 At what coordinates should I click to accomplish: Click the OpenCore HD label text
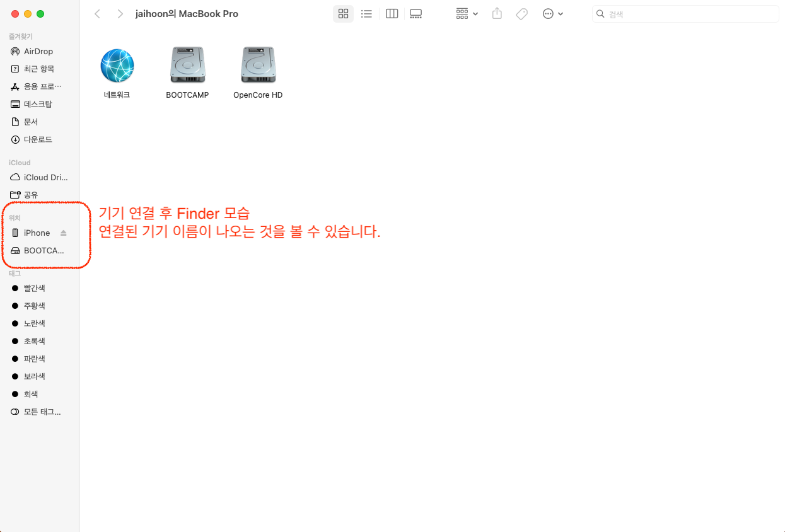258,95
